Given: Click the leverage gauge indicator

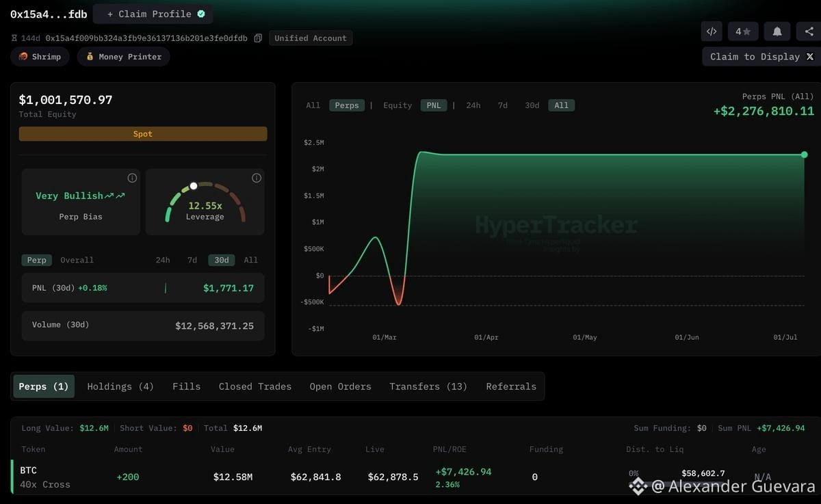Looking at the screenshot, I should (x=194, y=185).
